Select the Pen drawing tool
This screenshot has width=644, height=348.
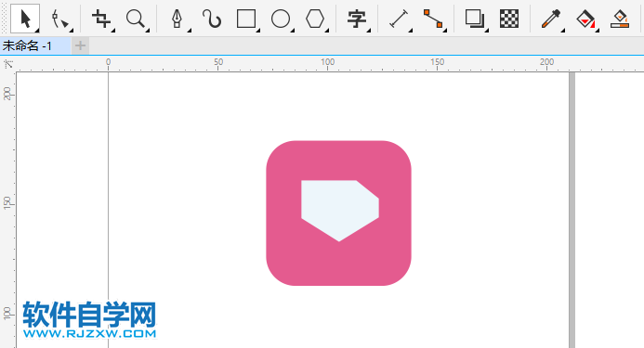[x=177, y=19]
